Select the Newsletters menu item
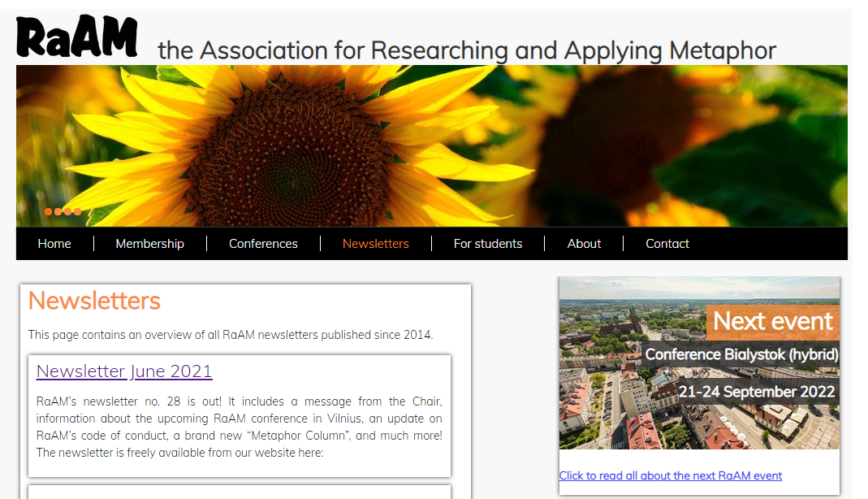Image resolution: width=868 pixels, height=499 pixels. click(x=376, y=244)
